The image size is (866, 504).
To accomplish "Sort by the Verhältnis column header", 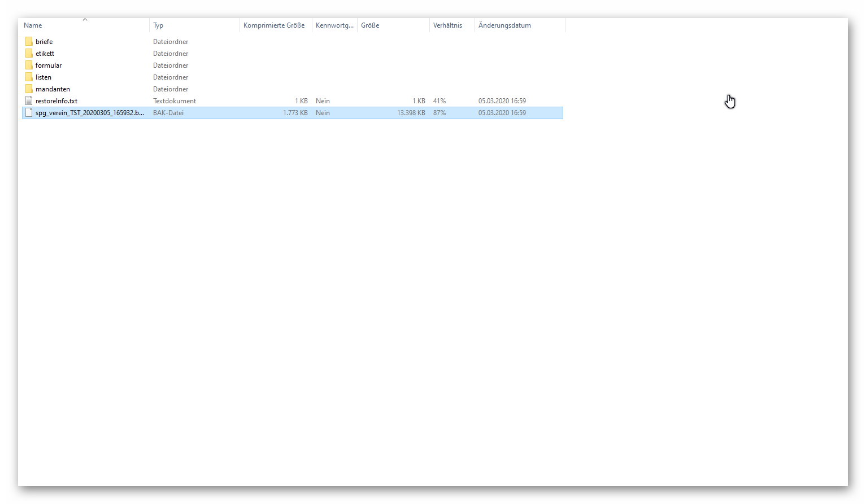I will (447, 25).
